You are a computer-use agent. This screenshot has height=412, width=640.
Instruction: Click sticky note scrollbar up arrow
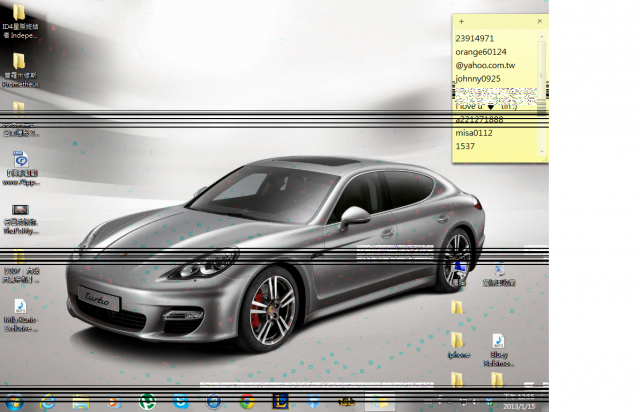542,37
